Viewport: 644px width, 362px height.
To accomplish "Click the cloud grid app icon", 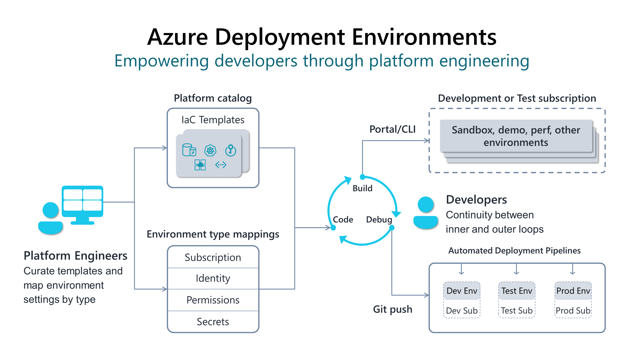I will (200, 165).
